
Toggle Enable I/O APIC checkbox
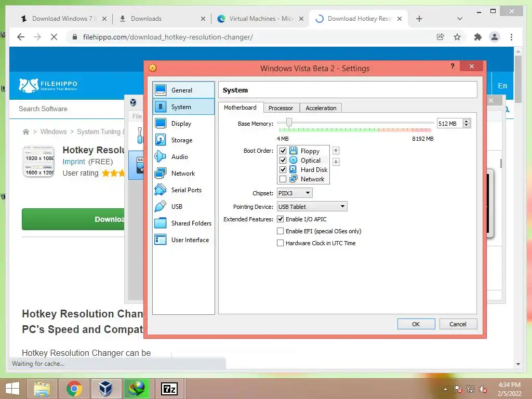(280, 219)
